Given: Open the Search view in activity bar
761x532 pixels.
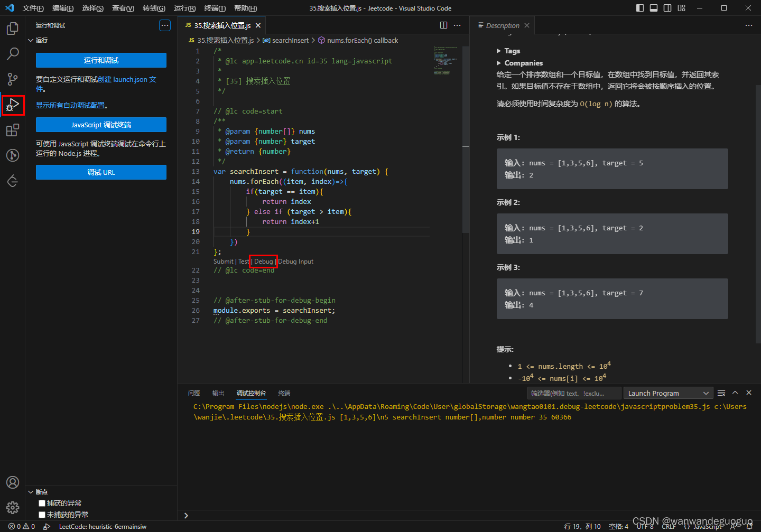Looking at the screenshot, I should (13, 54).
